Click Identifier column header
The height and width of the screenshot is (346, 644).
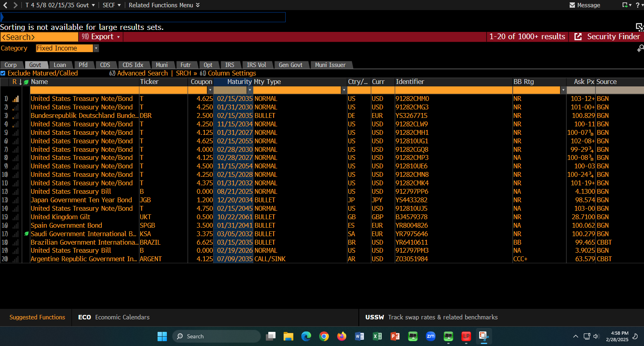click(x=410, y=82)
